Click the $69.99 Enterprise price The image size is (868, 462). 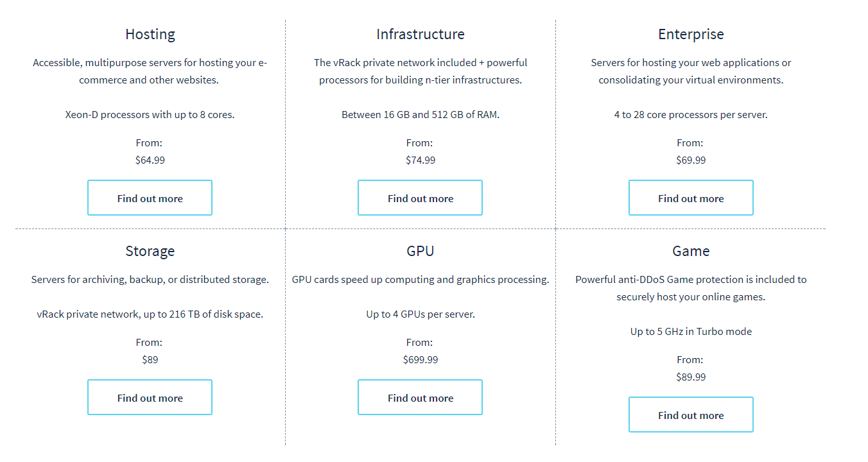pyautogui.click(x=691, y=160)
